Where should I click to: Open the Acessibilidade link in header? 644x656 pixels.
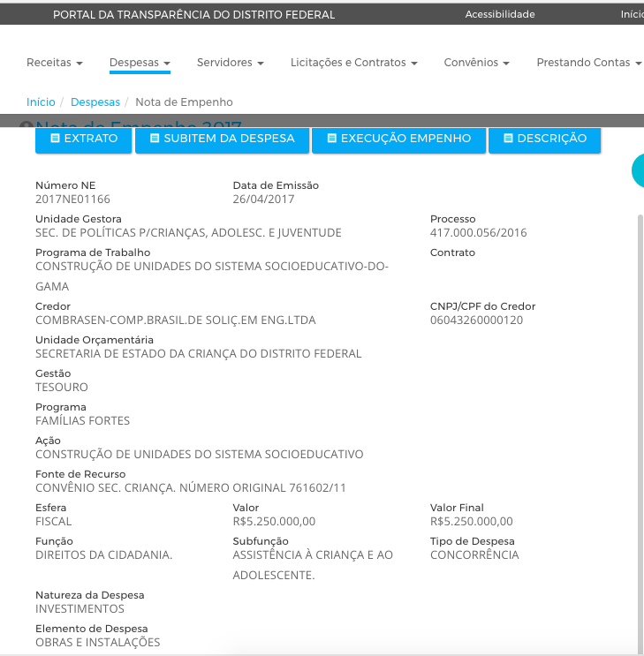point(500,15)
